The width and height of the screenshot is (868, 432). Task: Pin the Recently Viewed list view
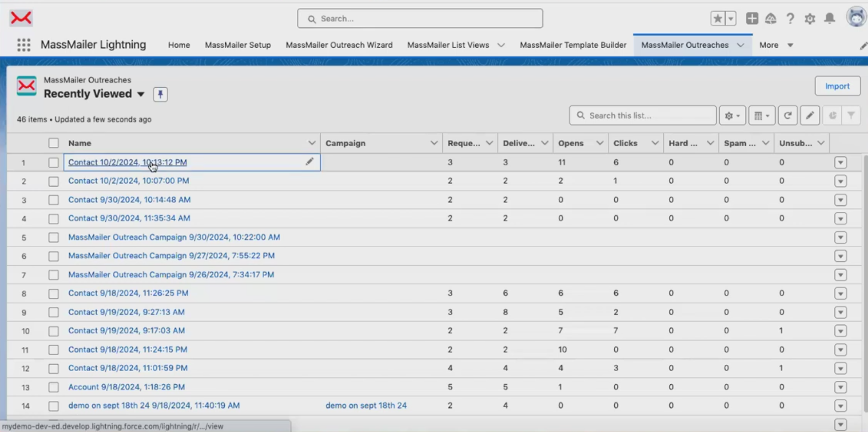pos(160,94)
